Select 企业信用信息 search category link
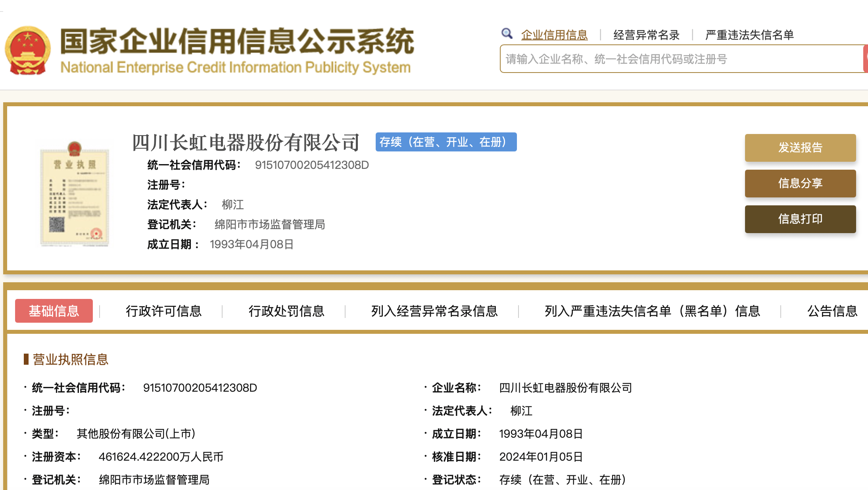Viewport: 868px width, 490px height. pyautogui.click(x=554, y=35)
